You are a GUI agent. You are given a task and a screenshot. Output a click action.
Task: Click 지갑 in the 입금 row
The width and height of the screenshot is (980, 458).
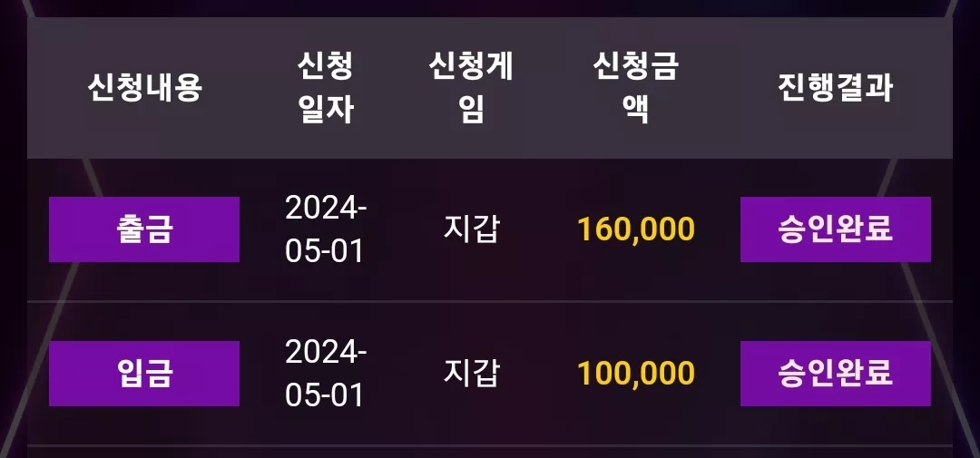pyautogui.click(x=471, y=374)
